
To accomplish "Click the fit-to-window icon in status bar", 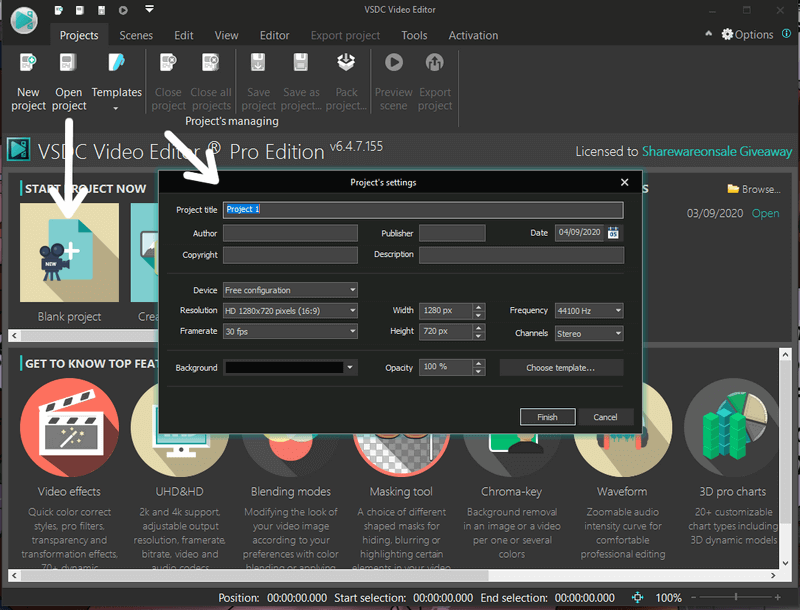I will (x=637, y=597).
